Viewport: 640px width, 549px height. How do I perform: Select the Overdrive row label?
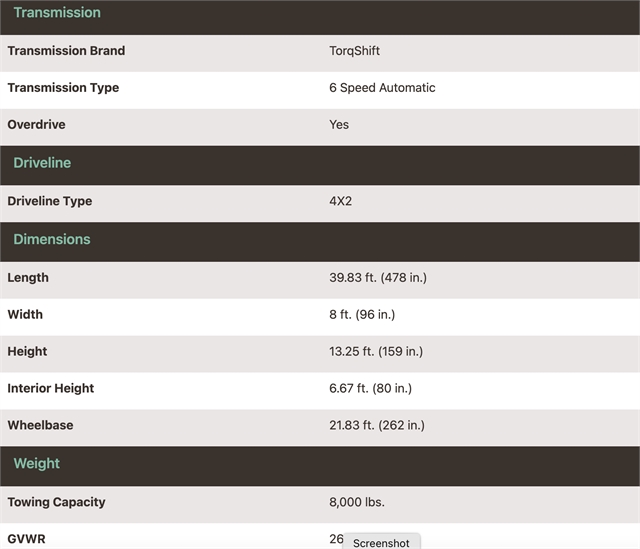pos(38,125)
